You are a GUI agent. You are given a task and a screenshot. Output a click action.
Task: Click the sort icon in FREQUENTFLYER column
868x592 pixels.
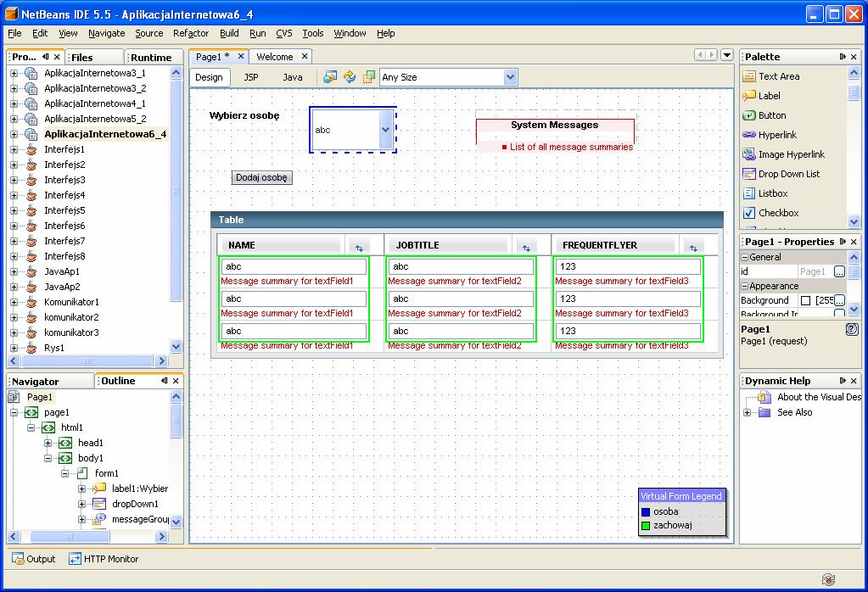click(693, 248)
